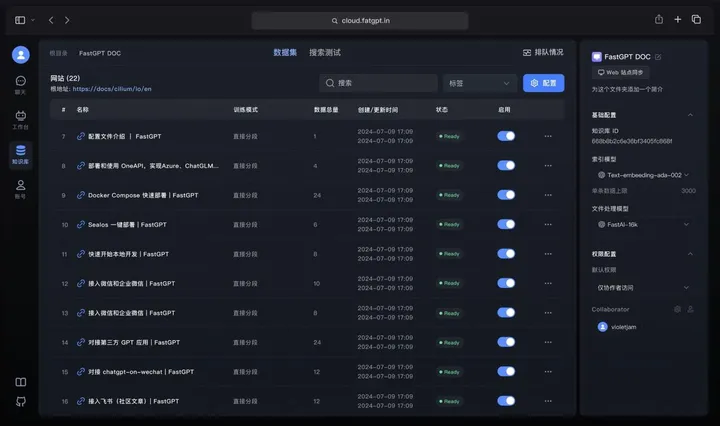Toggle enable switch for chatgpt-on-wechat row
This screenshot has height=426, width=720.
[506, 371]
